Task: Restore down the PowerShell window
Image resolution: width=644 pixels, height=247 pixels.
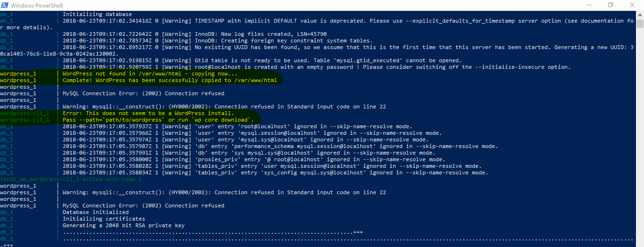Action: click(x=610, y=5)
